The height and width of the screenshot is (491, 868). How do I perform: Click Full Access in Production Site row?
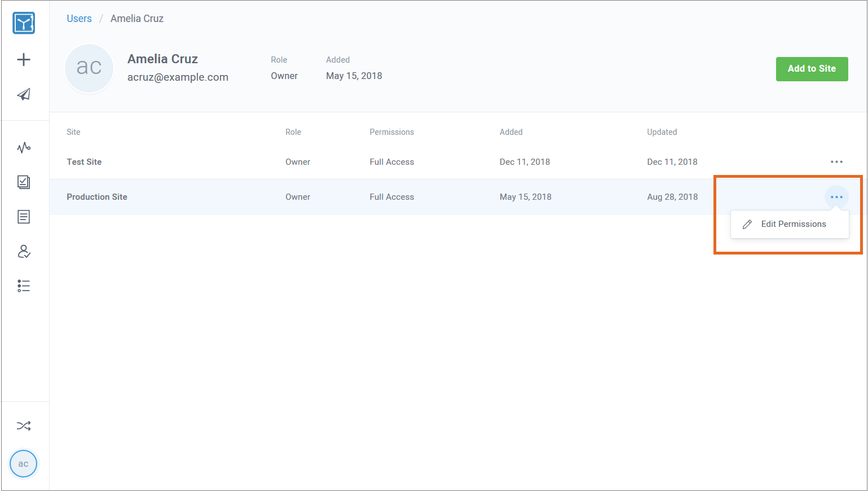[392, 197]
